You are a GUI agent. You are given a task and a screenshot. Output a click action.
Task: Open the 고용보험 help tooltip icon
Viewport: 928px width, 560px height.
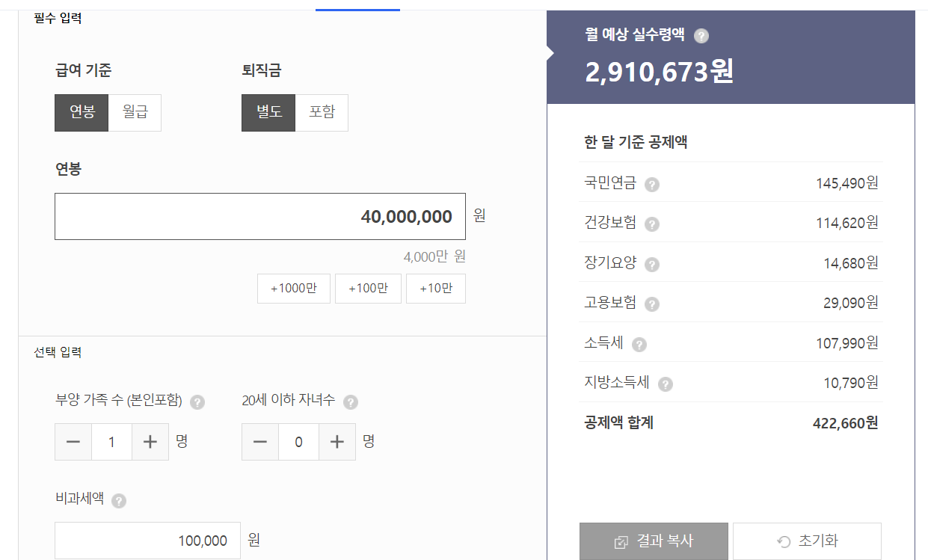(x=651, y=304)
